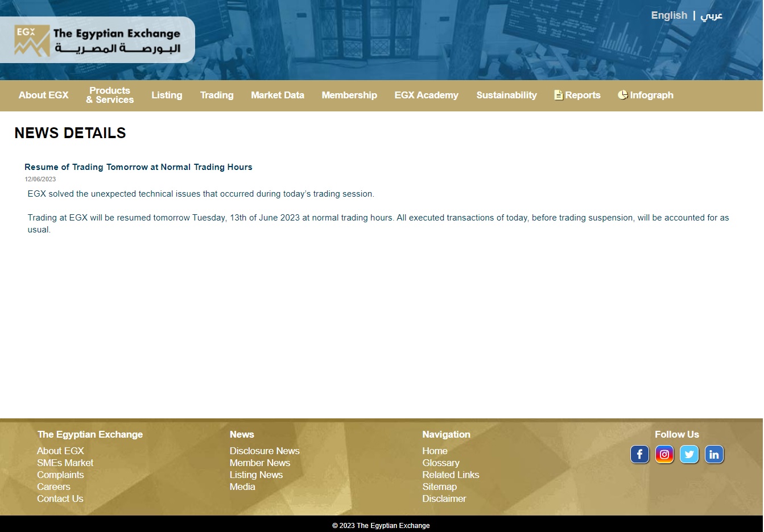
Task: Click the Facebook icon under Follow Us
Action: tap(639, 454)
